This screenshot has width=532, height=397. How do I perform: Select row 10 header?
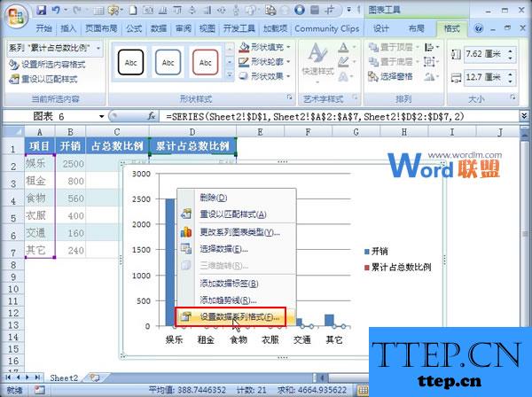coord(13,289)
